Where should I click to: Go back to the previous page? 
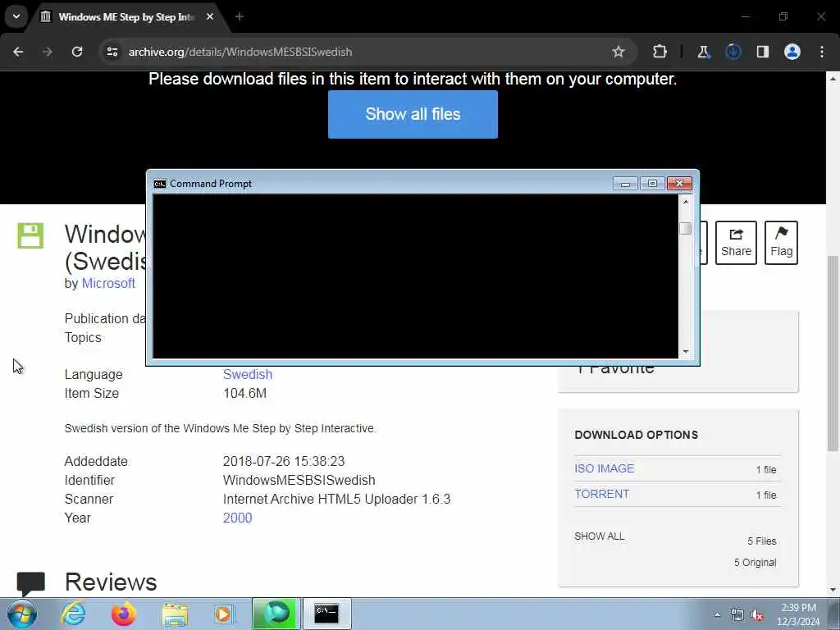click(18, 52)
